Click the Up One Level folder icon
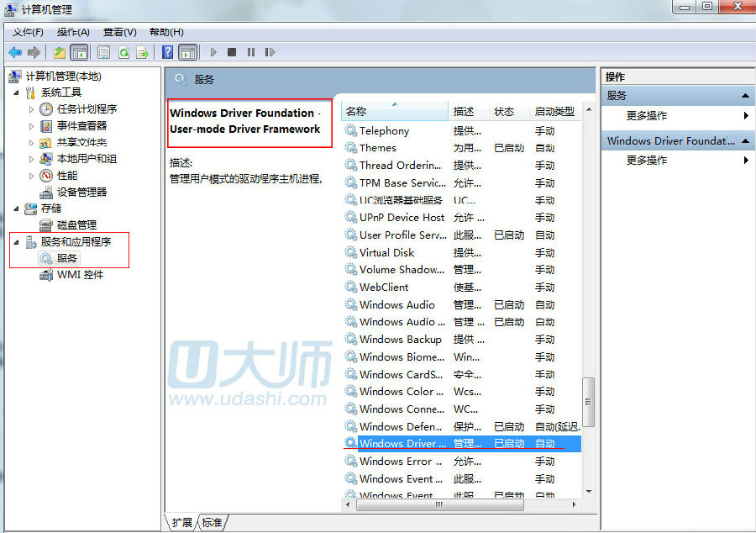Screen dimensions: 756x533 (60, 52)
